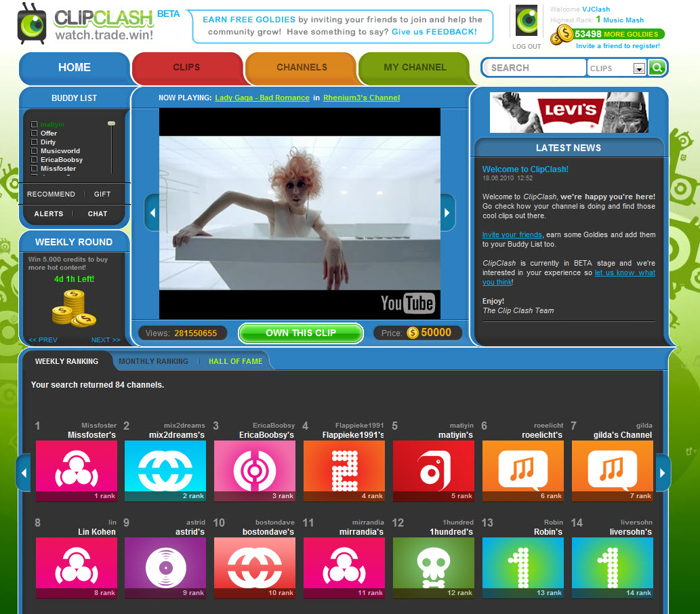
Task: Open Lin Kohen rank 8 channel icon
Action: click(77, 567)
